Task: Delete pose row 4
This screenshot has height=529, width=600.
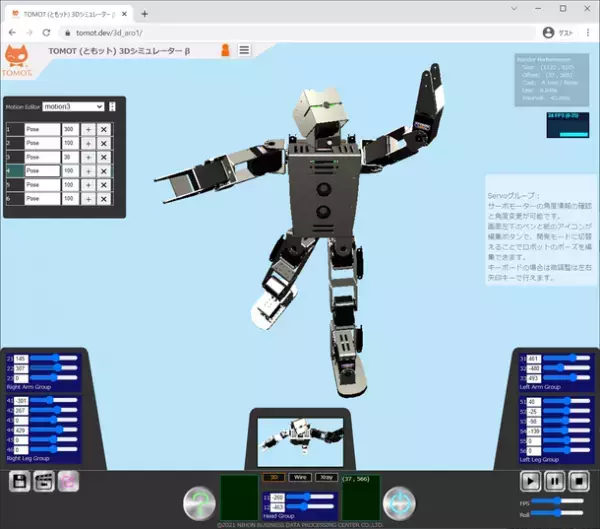Action: pos(104,171)
